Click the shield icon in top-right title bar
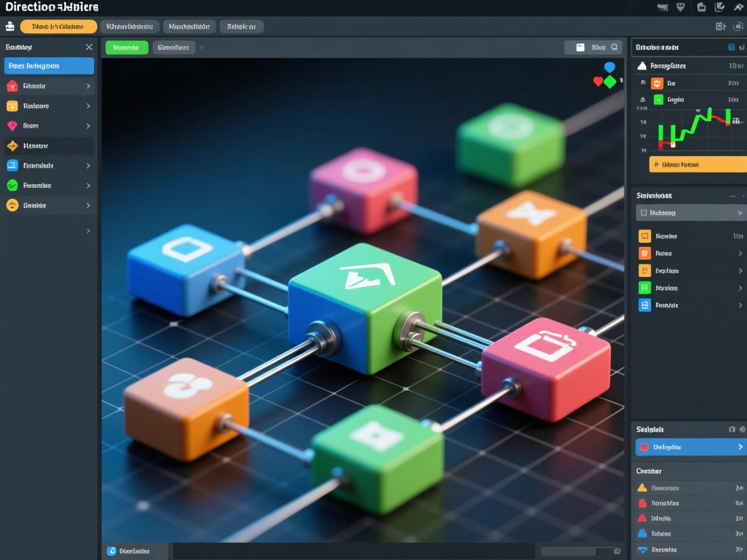 click(680, 7)
